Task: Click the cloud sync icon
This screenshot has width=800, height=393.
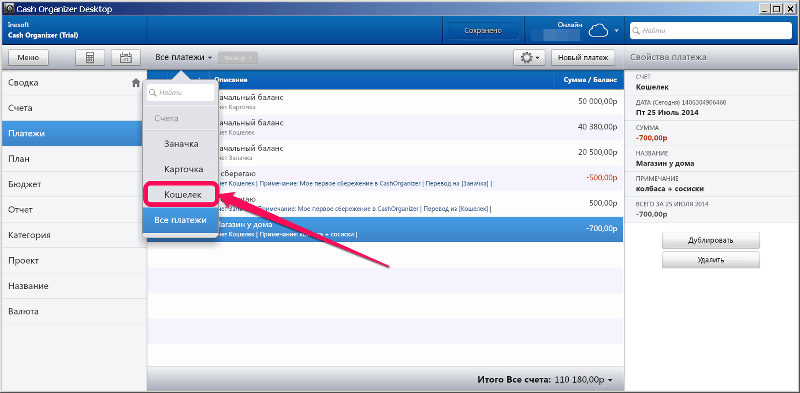Action: [x=599, y=32]
